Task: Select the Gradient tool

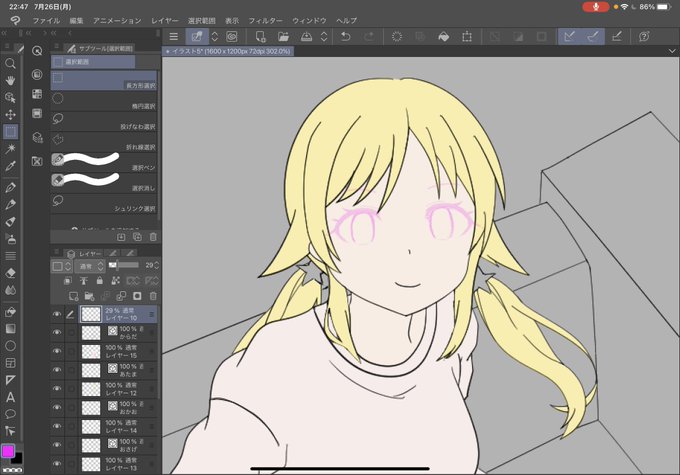Action: [x=10, y=329]
